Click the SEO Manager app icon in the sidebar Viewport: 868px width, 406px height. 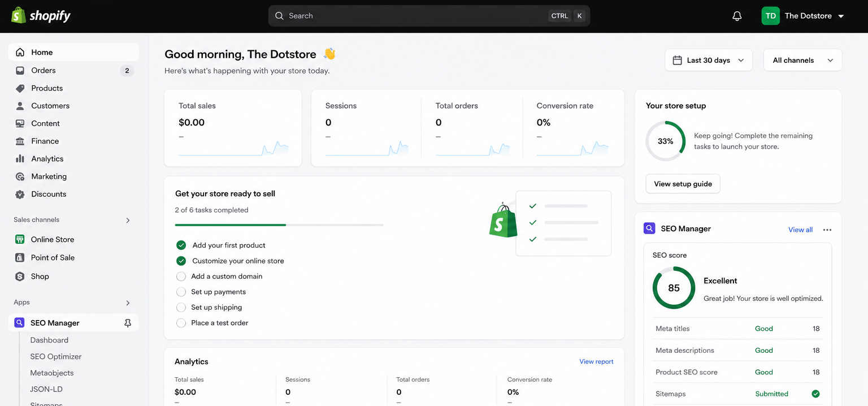pyautogui.click(x=20, y=322)
